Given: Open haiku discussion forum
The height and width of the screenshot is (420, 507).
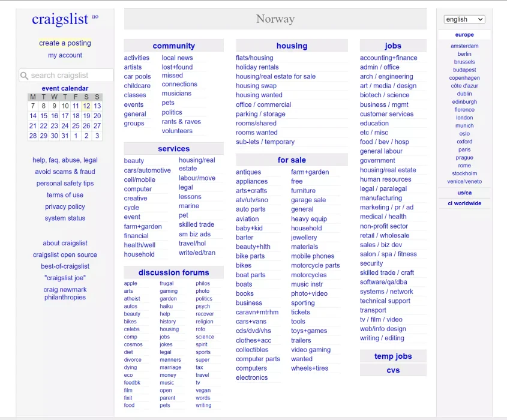Looking at the screenshot, I should click(166, 307).
